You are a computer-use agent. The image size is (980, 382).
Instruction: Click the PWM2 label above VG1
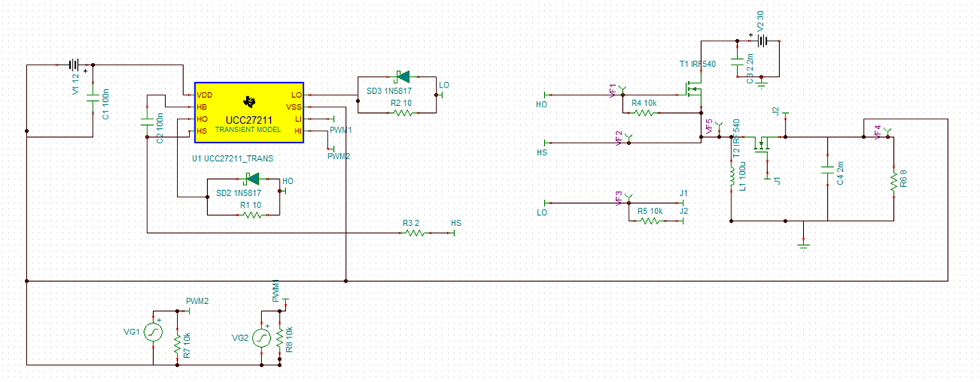click(198, 302)
